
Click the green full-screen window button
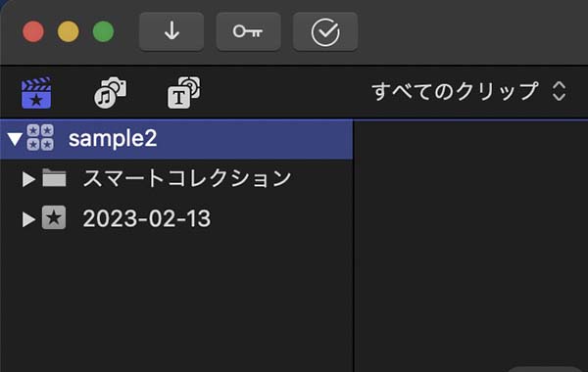pyautogui.click(x=104, y=31)
